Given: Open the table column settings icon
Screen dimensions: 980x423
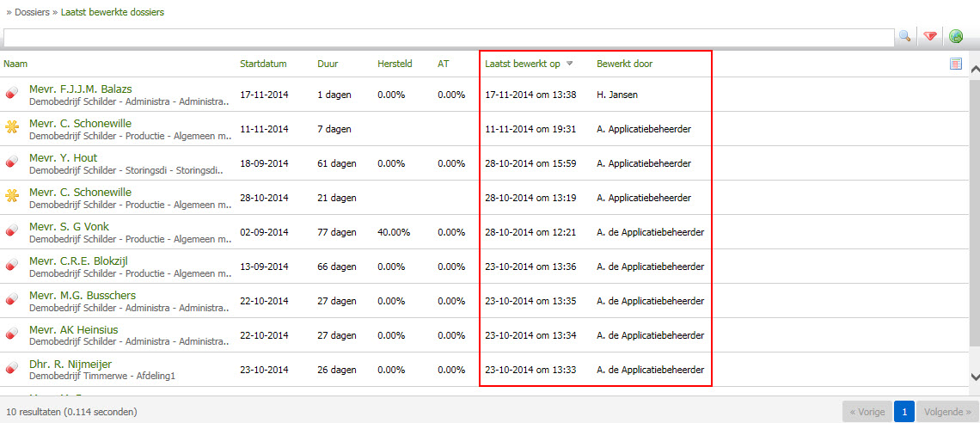Looking at the screenshot, I should pos(956,64).
